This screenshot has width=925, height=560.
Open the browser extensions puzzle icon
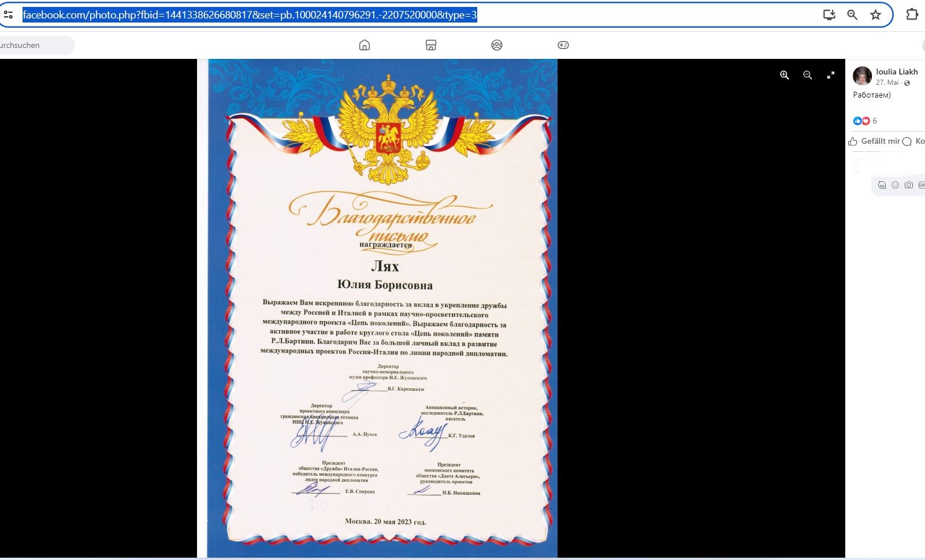click(912, 14)
